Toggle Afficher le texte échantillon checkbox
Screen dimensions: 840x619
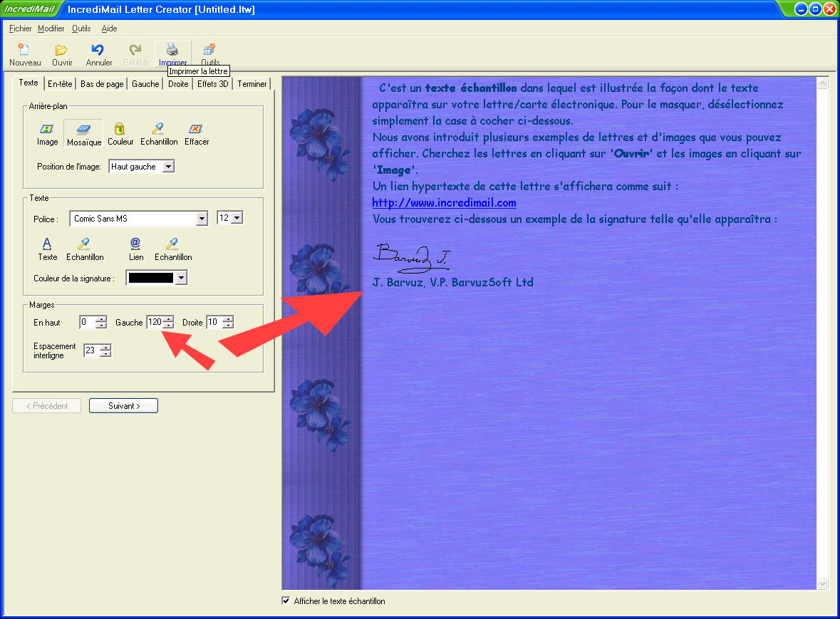[x=286, y=600]
